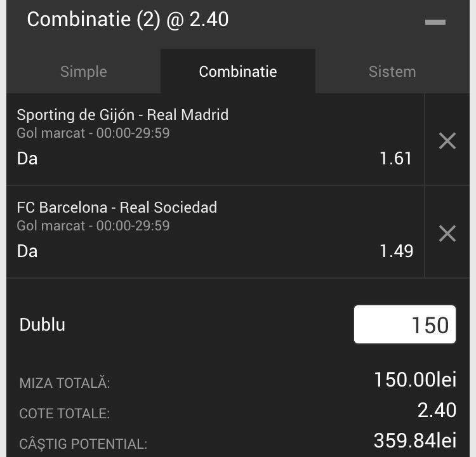Tap the Combinatie (2) @ 2.40 header

(128, 20)
